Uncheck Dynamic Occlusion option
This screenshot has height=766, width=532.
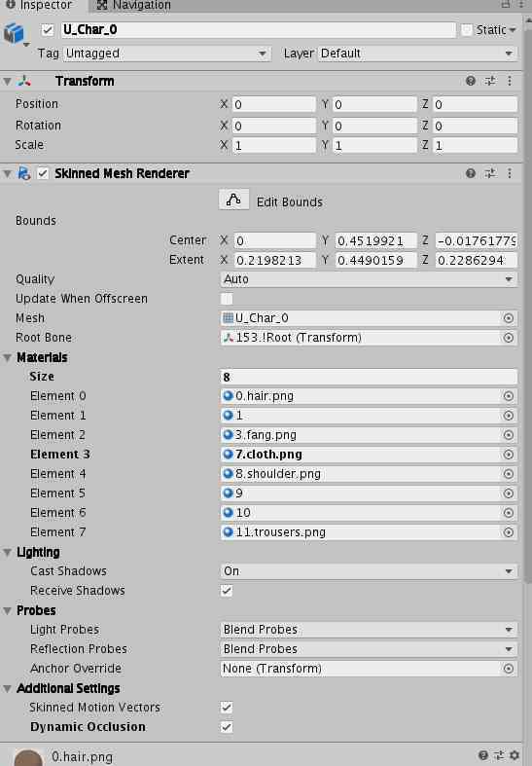click(227, 727)
